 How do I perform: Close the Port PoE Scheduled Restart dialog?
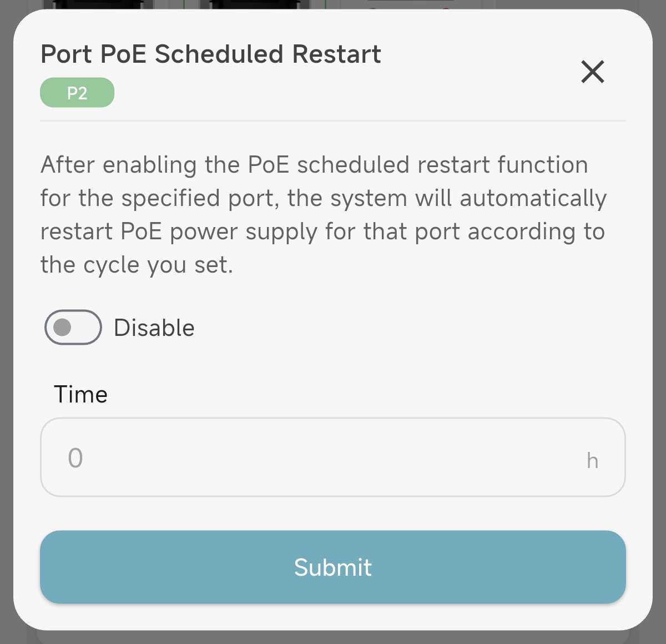coord(592,72)
